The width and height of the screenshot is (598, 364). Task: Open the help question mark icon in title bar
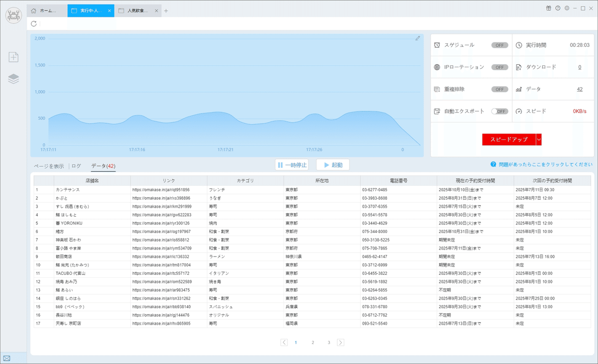click(x=558, y=8)
